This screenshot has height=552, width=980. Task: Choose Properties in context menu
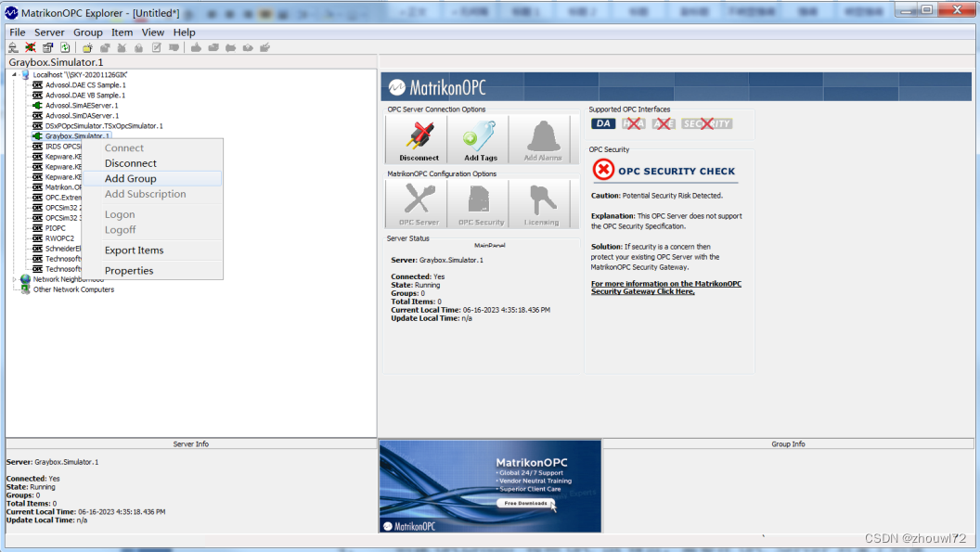pyautogui.click(x=152, y=271)
